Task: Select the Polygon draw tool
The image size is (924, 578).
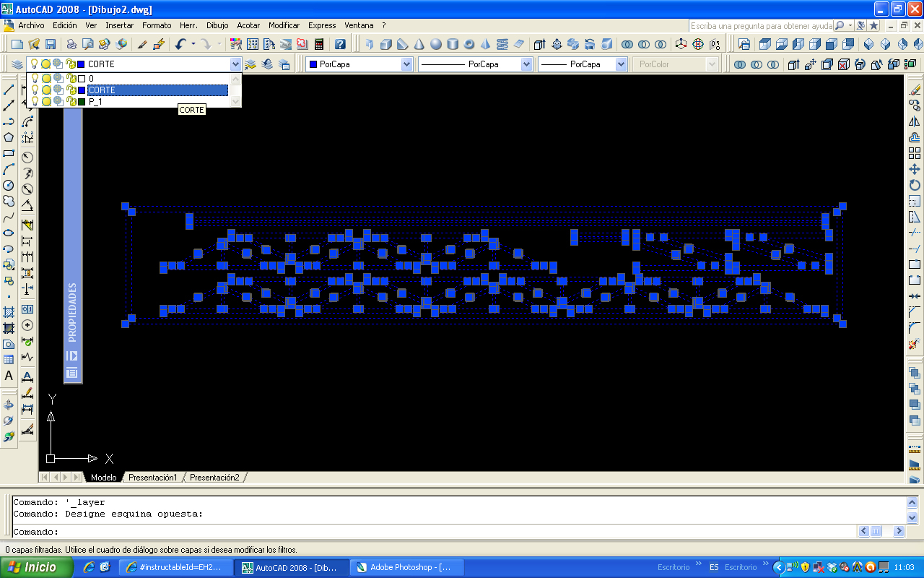Action: coord(9,137)
